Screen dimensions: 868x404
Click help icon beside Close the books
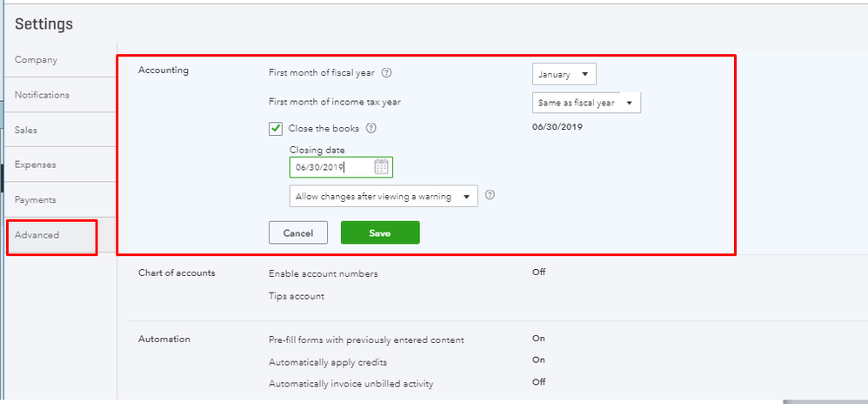click(371, 128)
